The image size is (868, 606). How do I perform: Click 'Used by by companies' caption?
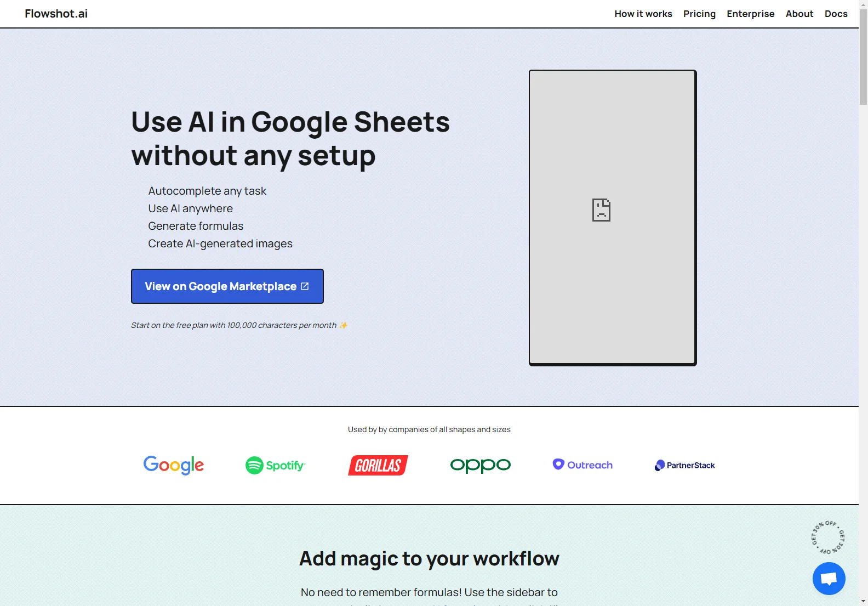tap(429, 429)
